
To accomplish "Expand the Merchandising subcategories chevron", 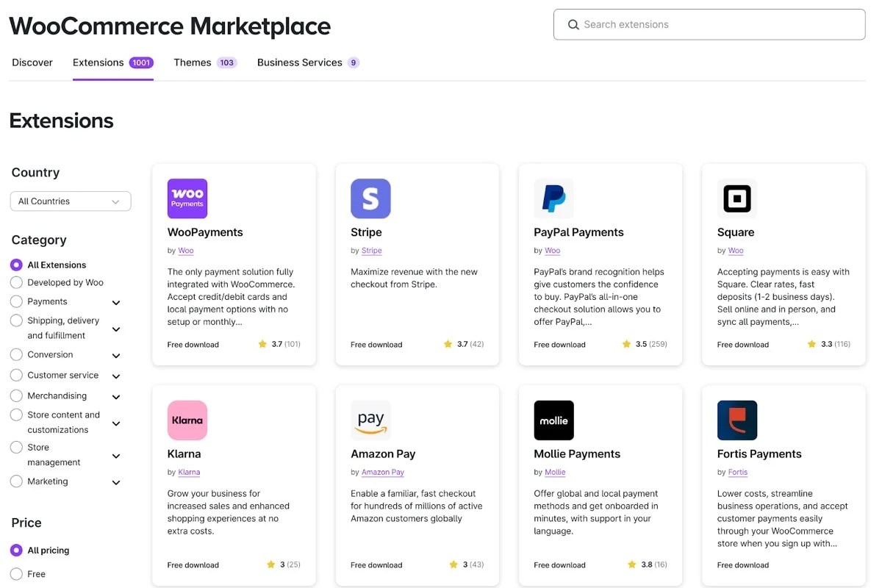I will pyautogui.click(x=116, y=397).
